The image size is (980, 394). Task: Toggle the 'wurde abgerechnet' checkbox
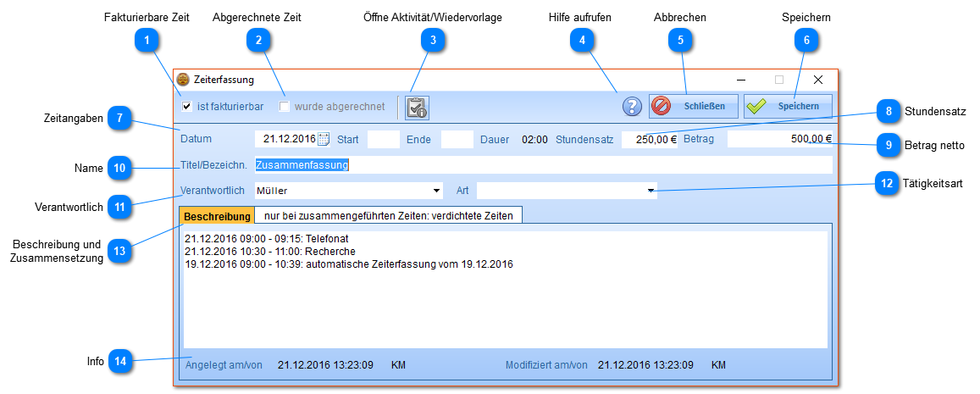click(285, 106)
